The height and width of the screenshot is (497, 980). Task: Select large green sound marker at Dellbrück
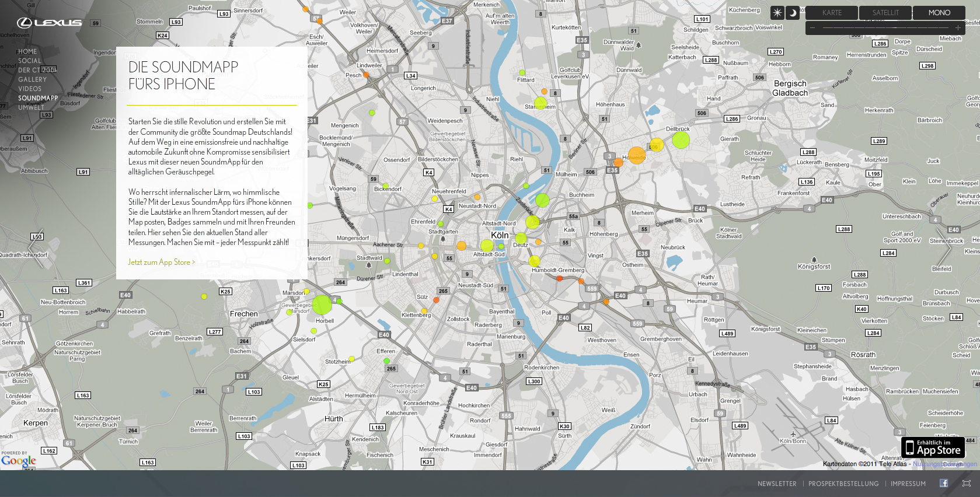tap(681, 140)
